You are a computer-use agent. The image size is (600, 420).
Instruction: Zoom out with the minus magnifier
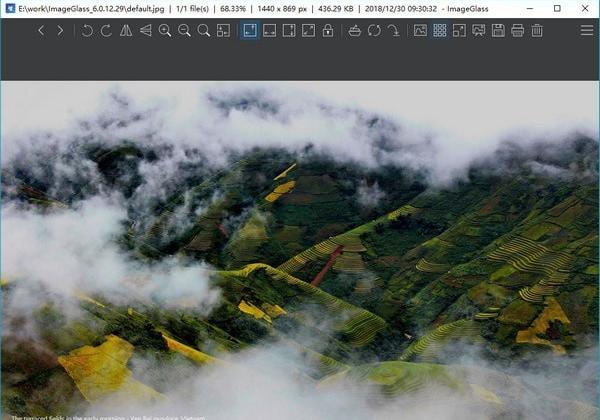click(x=184, y=31)
